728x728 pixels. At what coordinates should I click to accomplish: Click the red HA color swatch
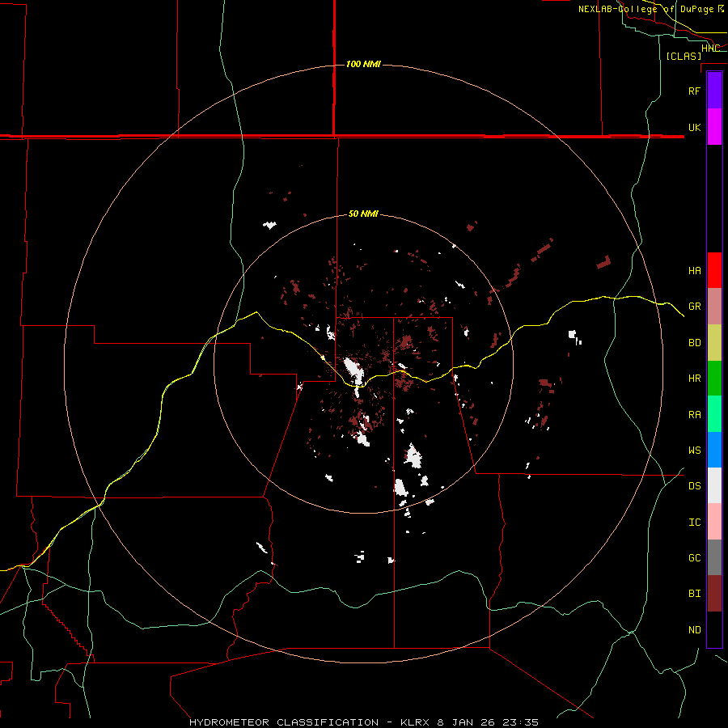pyautogui.click(x=714, y=270)
